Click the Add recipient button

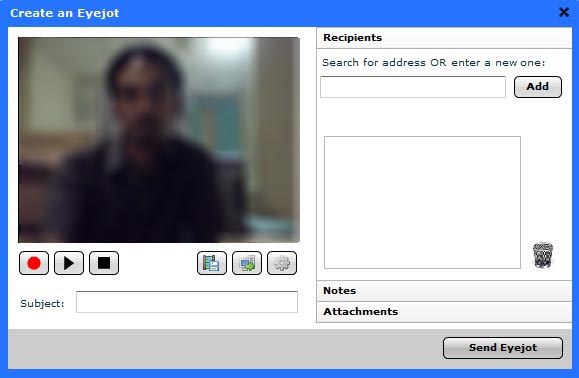coord(538,87)
